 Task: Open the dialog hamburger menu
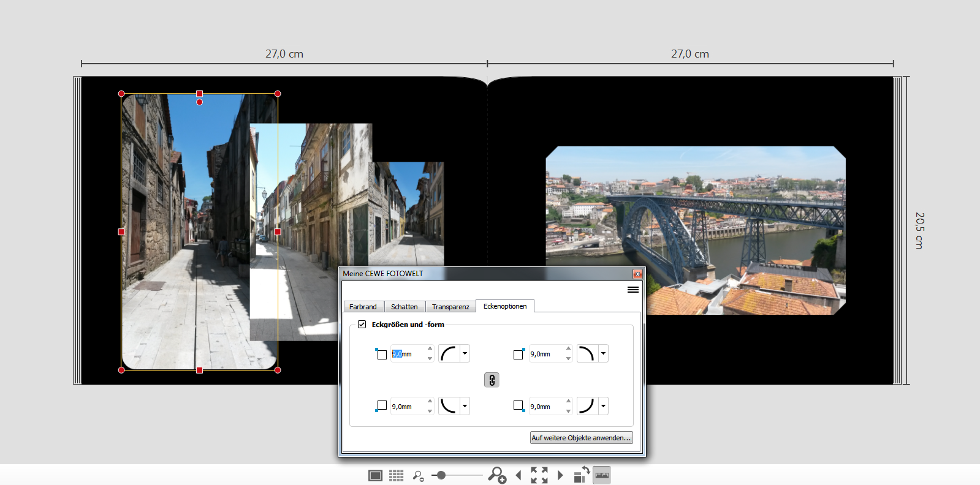pos(633,290)
